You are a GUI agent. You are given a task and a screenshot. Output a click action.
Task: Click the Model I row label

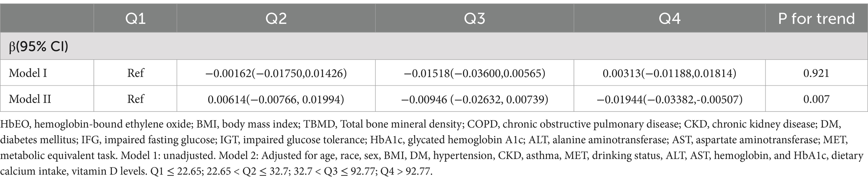point(28,73)
